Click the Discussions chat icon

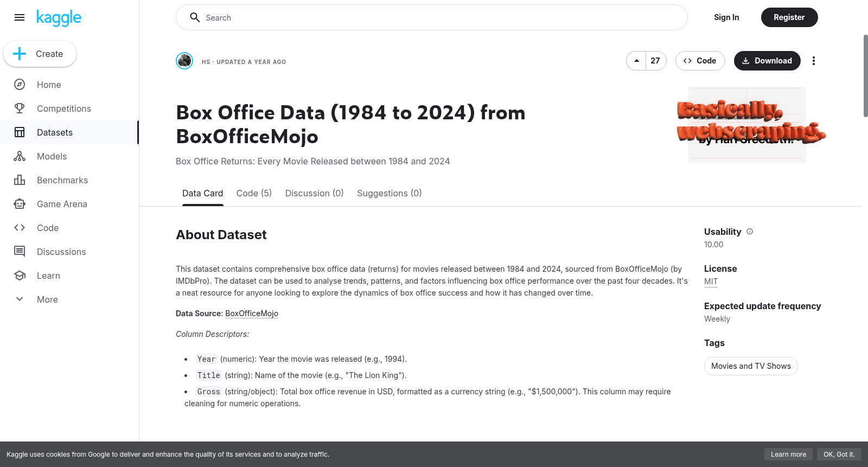pyautogui.click(x=20, y=252)
